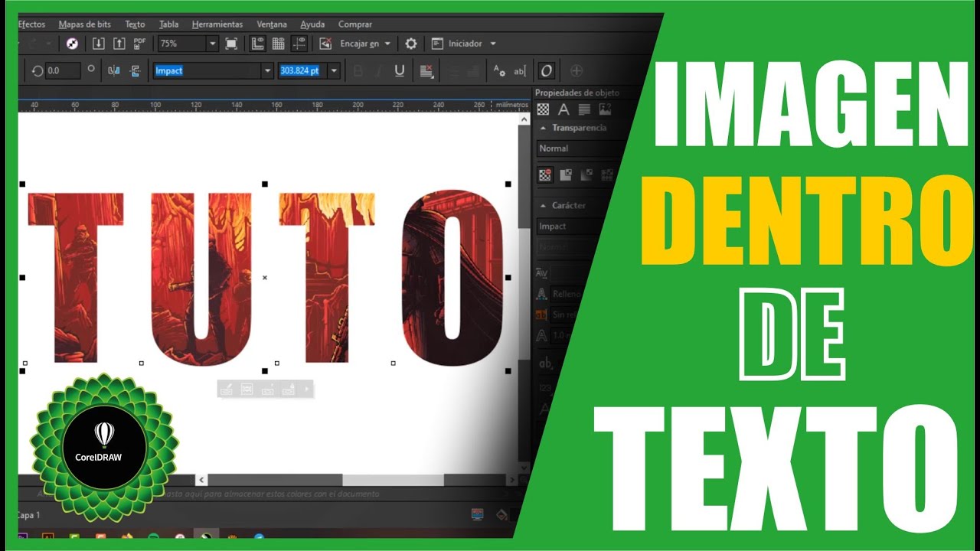This screenshot has height=551, width=980.
Task: Click the top-center selection handle of TUTO text
Action: click(x=265, y=184)
